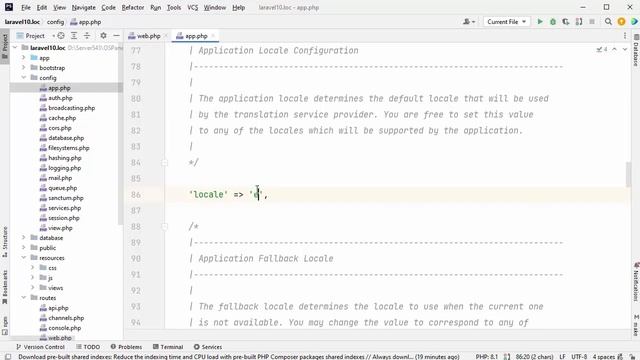The image size is (640, 360).
Task: Expand the views folder
Action: [x=33, y=288]
